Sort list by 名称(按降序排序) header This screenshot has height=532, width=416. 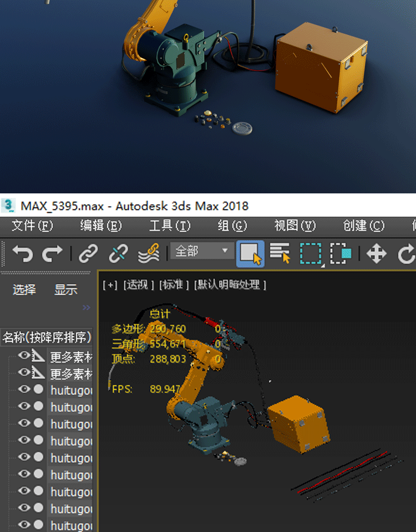47,337
